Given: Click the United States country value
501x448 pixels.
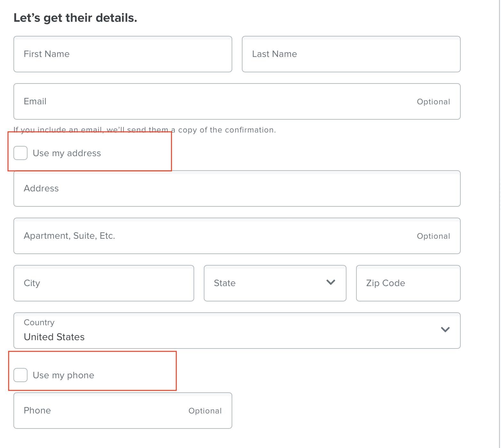Looking at the screenshot, I should click(x=54, y=337).
